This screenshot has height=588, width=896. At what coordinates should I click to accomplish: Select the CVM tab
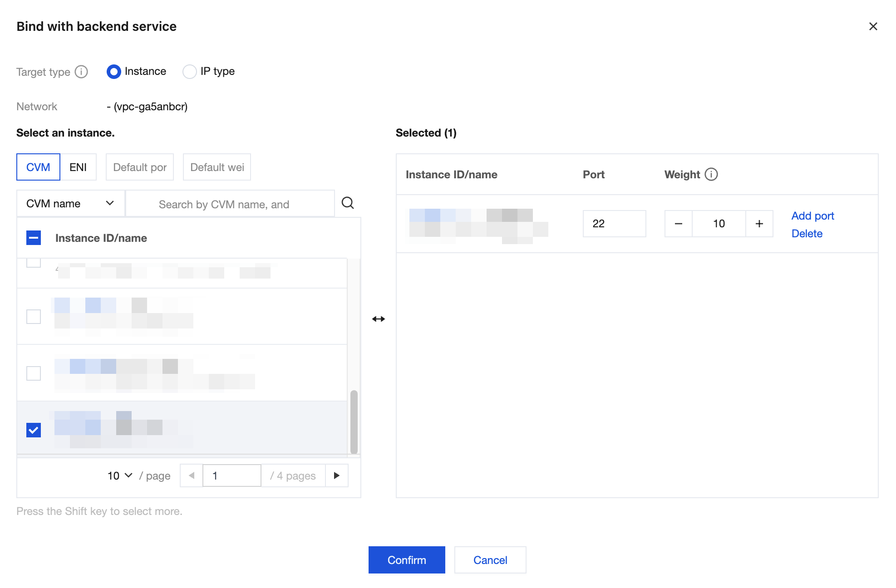point(38,167)
